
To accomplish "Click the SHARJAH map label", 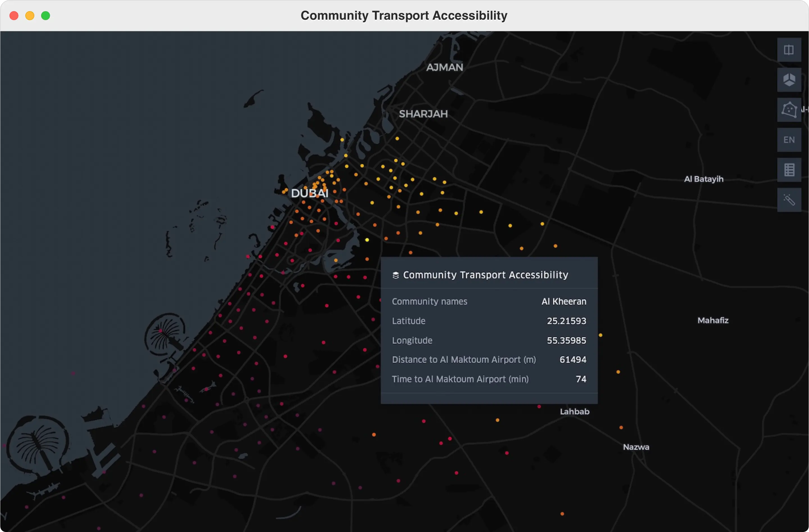I will coord(423,114).
